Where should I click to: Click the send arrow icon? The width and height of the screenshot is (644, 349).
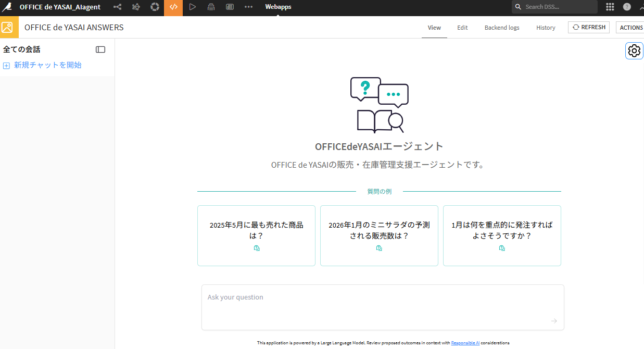point(554,321)
